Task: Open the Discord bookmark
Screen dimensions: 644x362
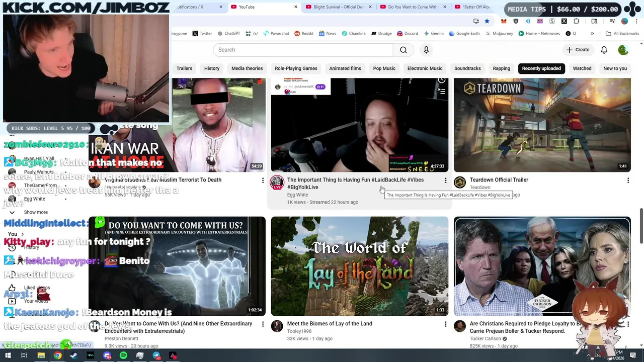Action: pyautogui.click(x=408, y=34)
